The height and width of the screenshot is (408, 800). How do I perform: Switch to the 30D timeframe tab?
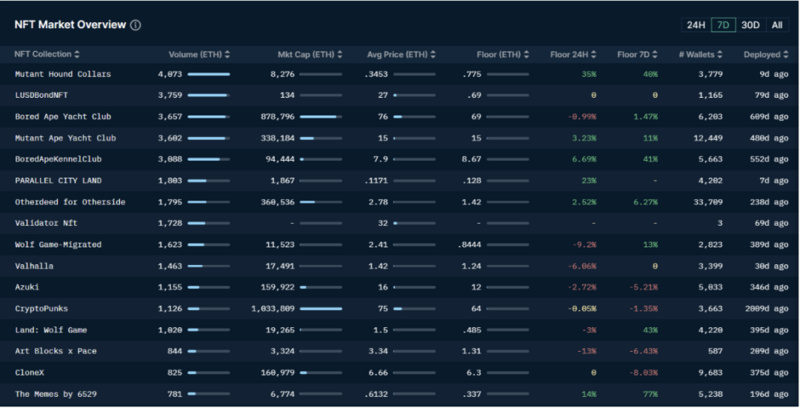click(x=750, y=25)
